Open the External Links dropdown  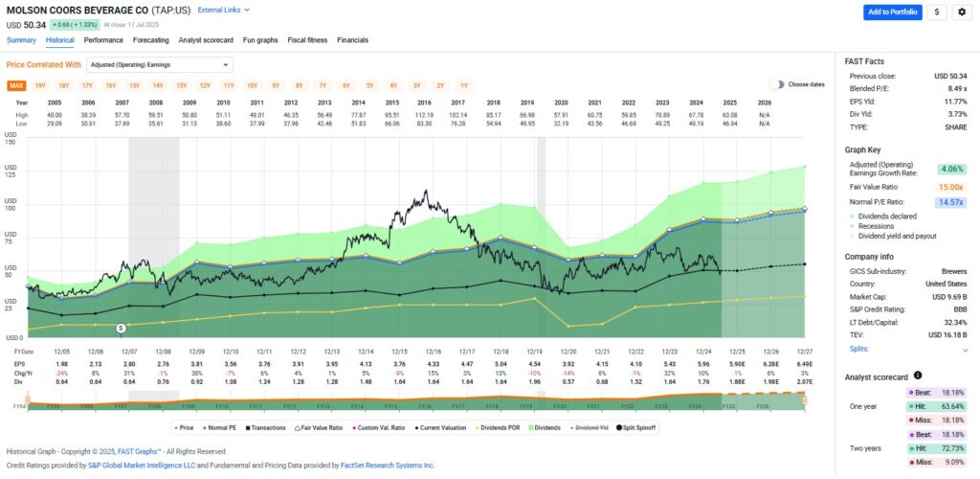coord(223,10)
